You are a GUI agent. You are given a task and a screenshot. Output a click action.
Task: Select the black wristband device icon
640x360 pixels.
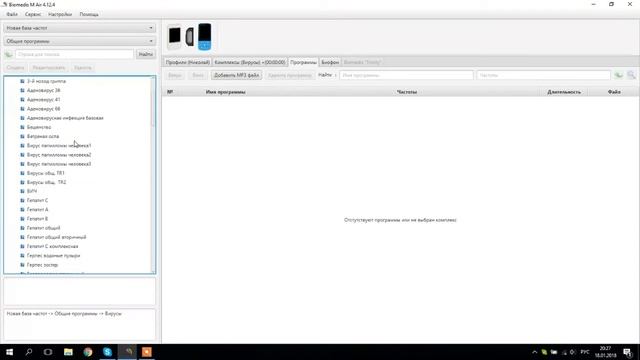tap(189, 37)
